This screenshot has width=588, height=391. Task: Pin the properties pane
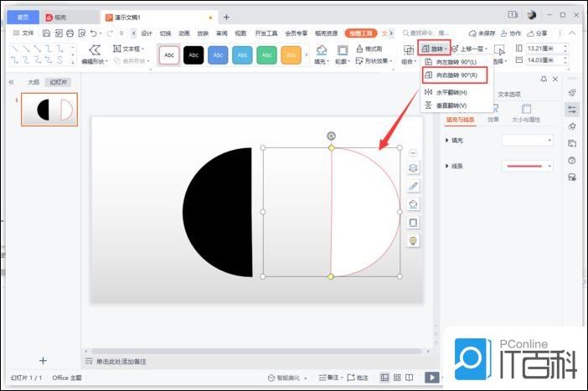[x=544, y=79]
